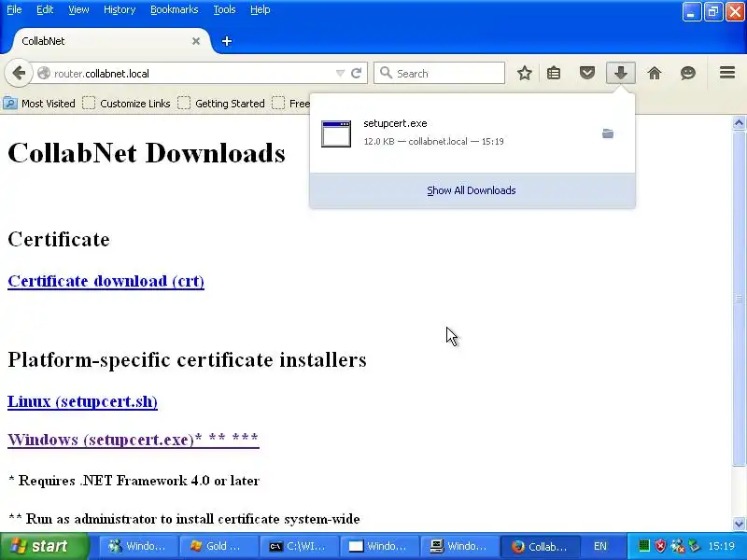Click the red shield security tray icon

[x=660, y=546]
